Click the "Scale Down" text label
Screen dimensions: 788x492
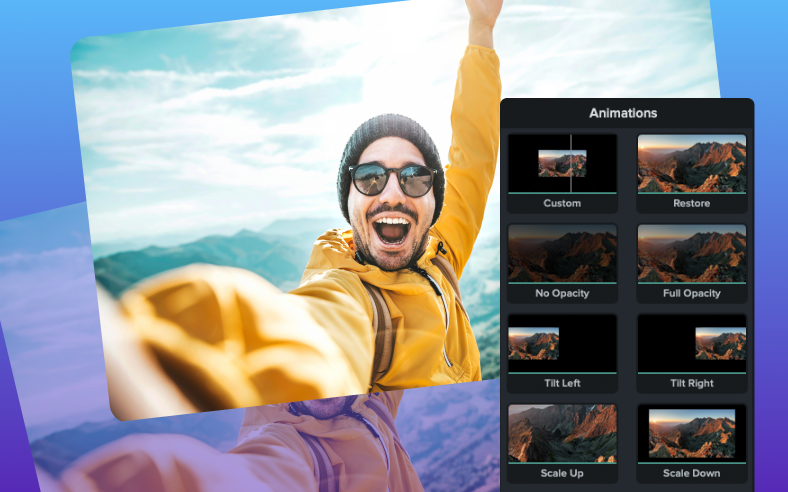[691, 473]
